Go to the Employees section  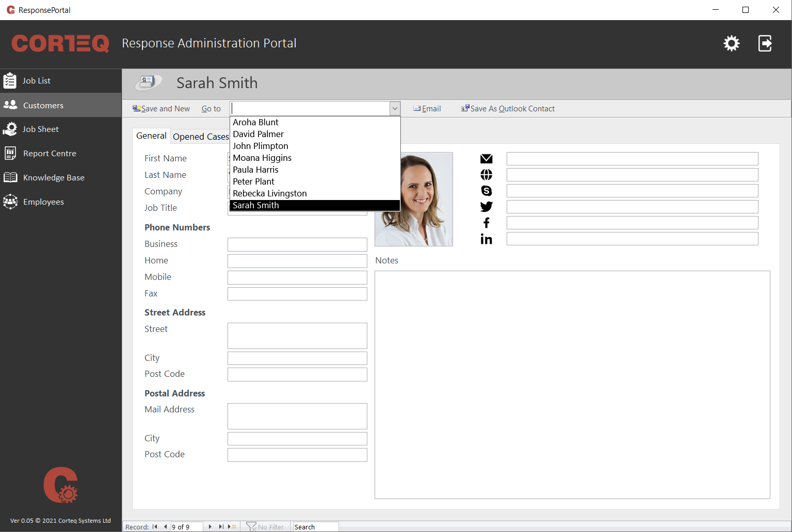point(61,202)
